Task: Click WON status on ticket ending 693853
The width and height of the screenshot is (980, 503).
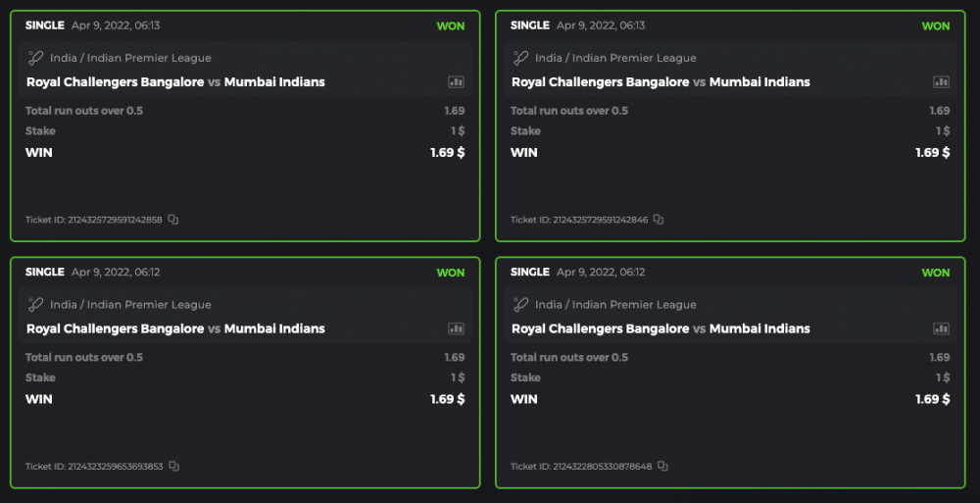Action: coord(451,273)
